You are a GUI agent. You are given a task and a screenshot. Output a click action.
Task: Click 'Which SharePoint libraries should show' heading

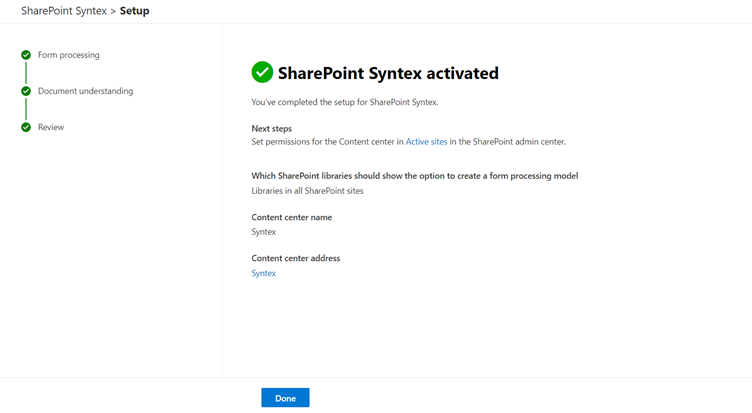click(415, 176)
